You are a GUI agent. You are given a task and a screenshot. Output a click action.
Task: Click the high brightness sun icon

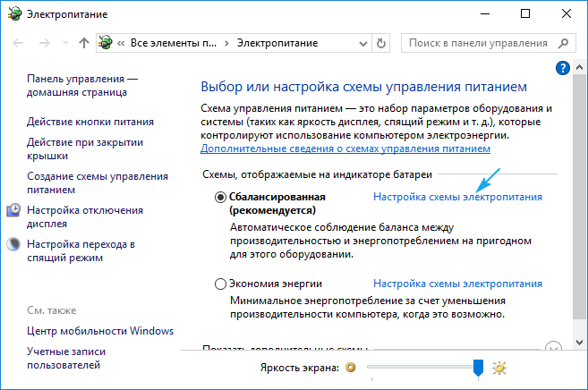(499, 368)
